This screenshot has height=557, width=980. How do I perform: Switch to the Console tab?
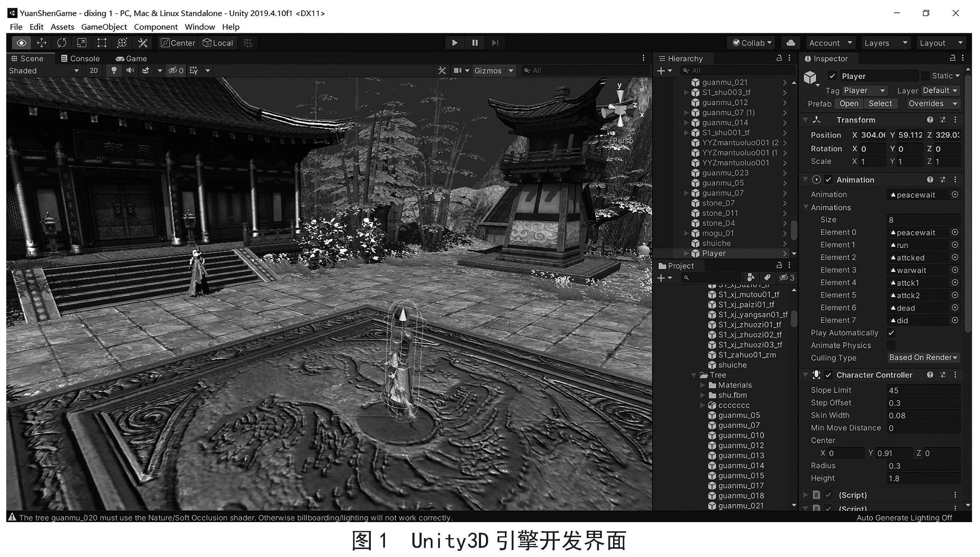(80, 58)
